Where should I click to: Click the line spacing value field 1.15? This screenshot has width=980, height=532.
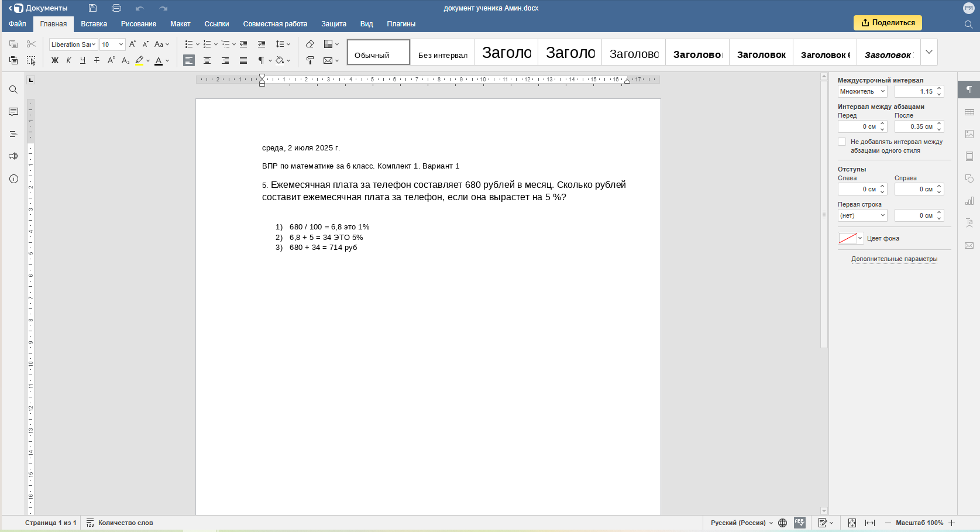[x=916, y=91]
